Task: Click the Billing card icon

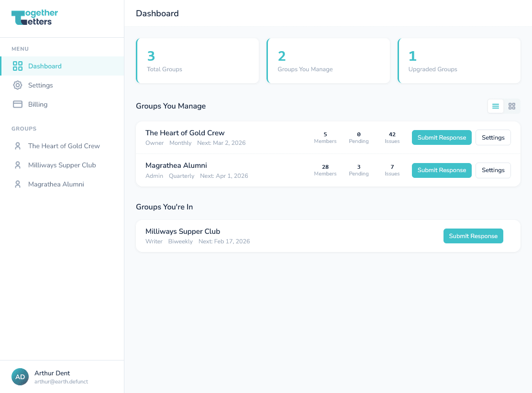Action: [x=17, y=104]
